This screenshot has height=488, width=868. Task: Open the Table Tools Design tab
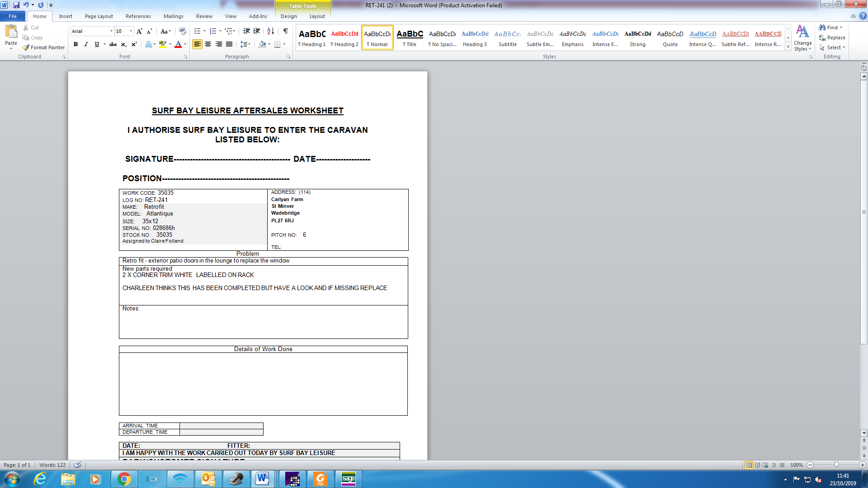pos(288,16)
